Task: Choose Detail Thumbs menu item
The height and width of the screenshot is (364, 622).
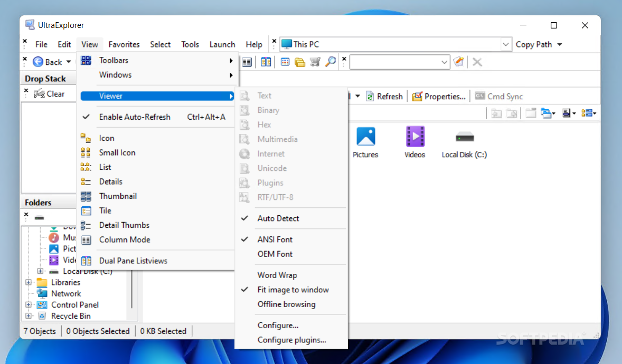Action: 157,225
